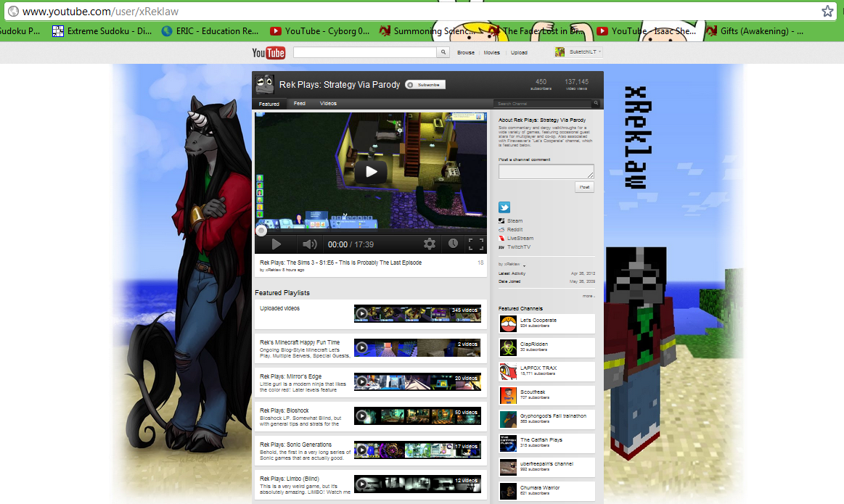This screenshot has width=844, height=504.
Task: Click the SuketchiLT account avatar
Action: coord(560,52)
